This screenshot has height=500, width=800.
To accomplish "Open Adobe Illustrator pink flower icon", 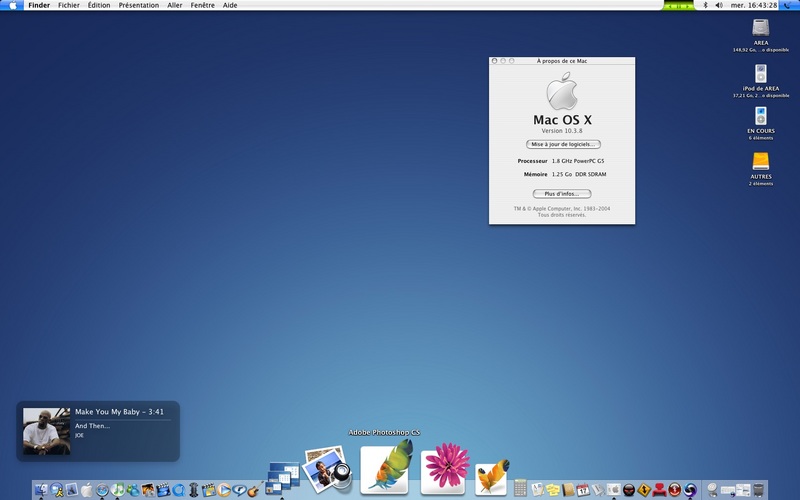I will (x=445, y=468).
